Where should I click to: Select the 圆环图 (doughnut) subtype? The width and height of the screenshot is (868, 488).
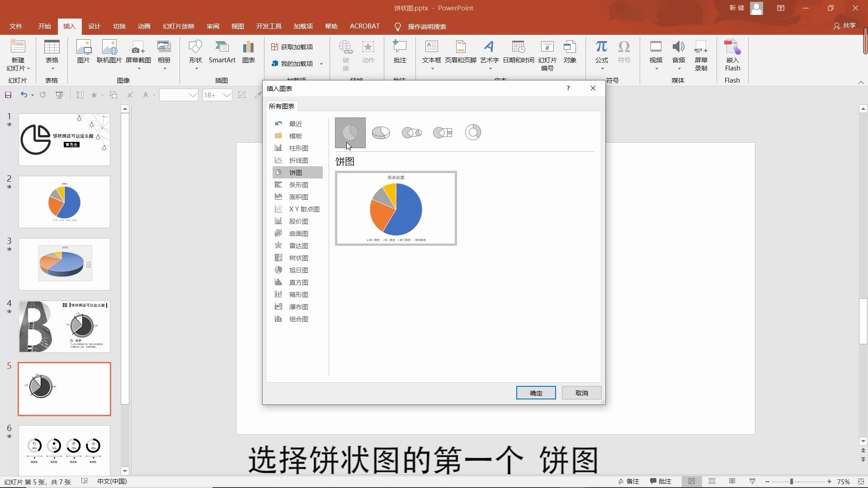click(473, 132)
